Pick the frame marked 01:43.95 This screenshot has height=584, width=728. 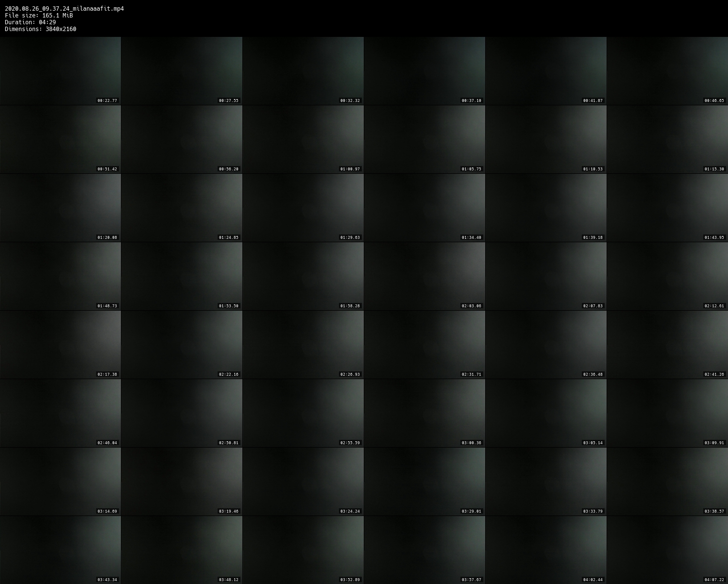667,208
